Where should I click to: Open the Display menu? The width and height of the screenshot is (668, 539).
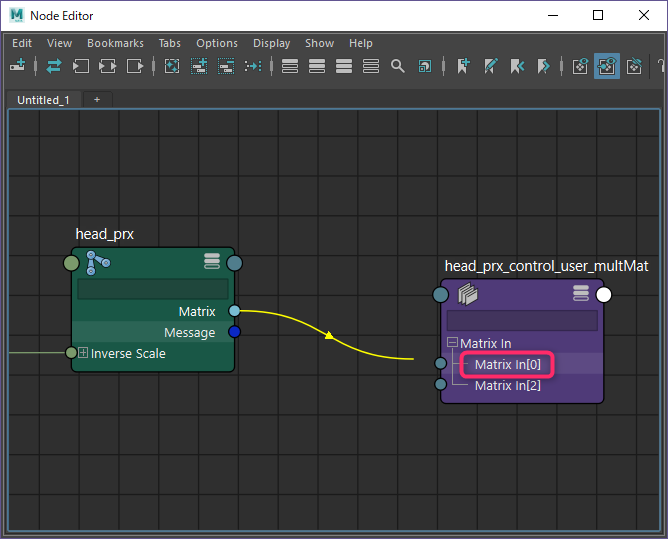(x=271, y=43)
